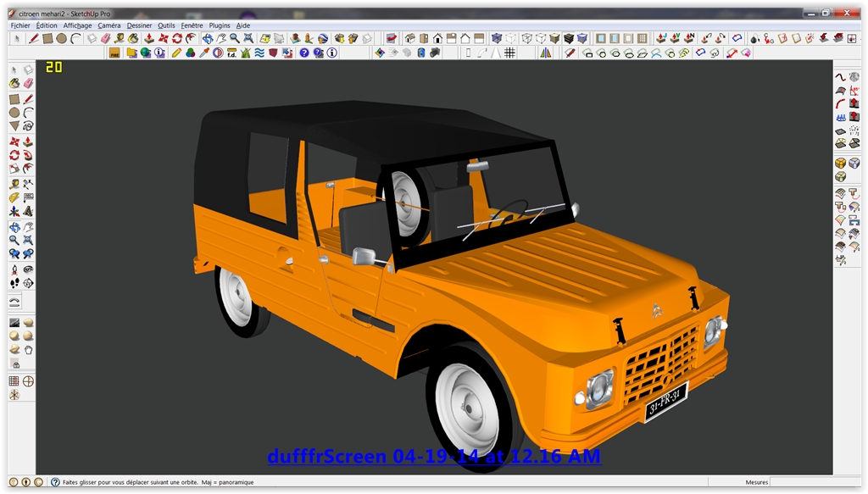Screen dimensions: 868x494
Task: Click the bomb plugin icon
Action: [754, 38]
